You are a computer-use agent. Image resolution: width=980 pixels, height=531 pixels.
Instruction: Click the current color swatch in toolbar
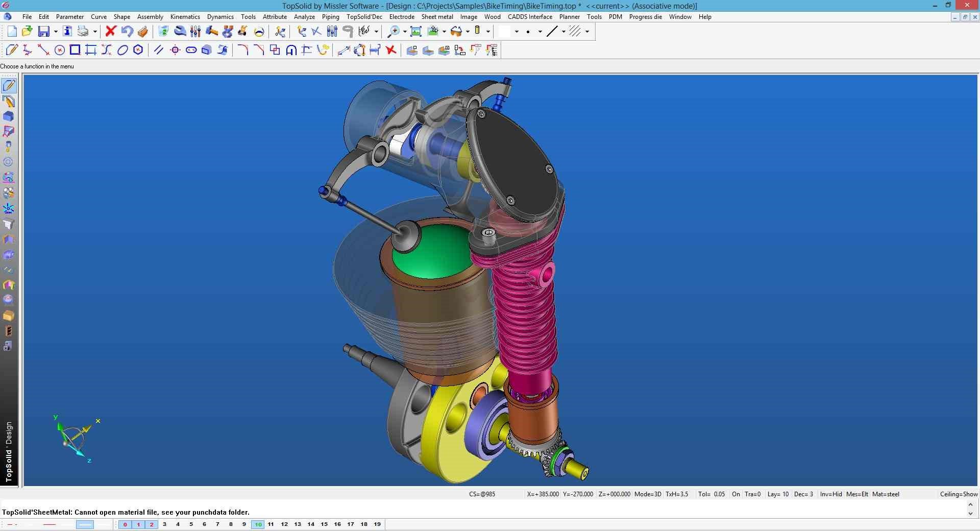click(x=505, y=32)
